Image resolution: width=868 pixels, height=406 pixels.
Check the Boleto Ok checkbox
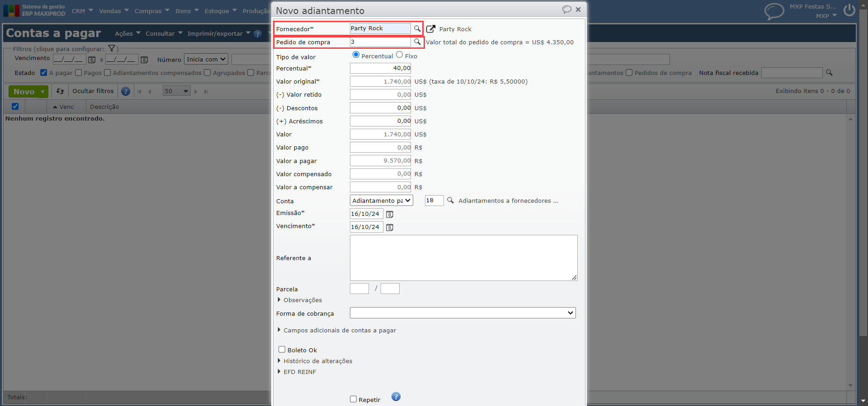282,349
